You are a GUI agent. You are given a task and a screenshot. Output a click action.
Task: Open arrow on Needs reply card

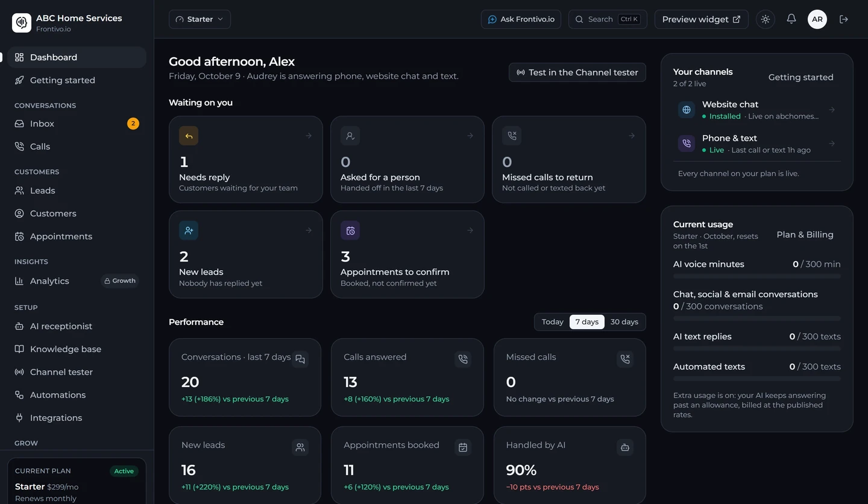point(309,136)
